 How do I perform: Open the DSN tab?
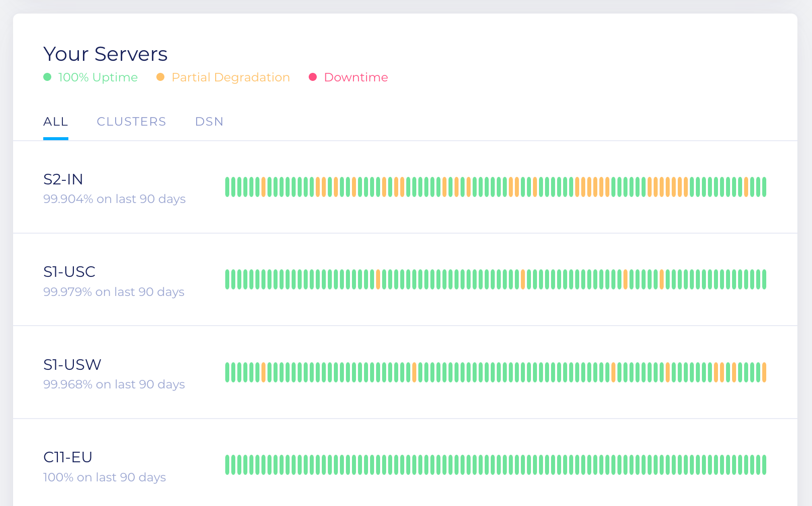209,122
